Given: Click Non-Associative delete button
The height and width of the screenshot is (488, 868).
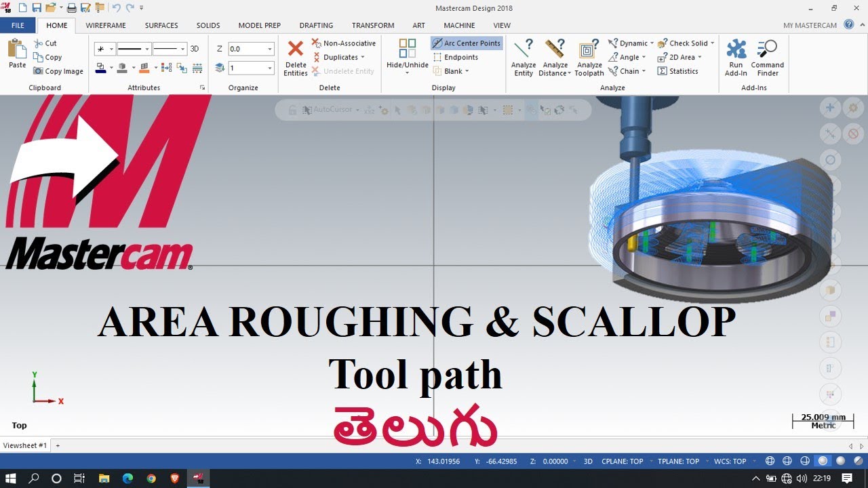Looking at the screenshot, I should pyautogui.click(x=343, y=43).
